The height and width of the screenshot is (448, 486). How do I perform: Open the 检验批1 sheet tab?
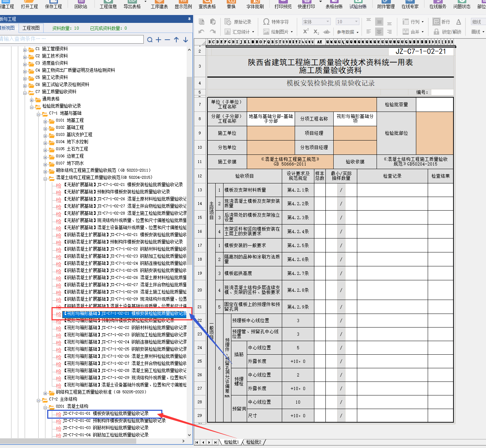pyautogui.click(x=231, y=442)
